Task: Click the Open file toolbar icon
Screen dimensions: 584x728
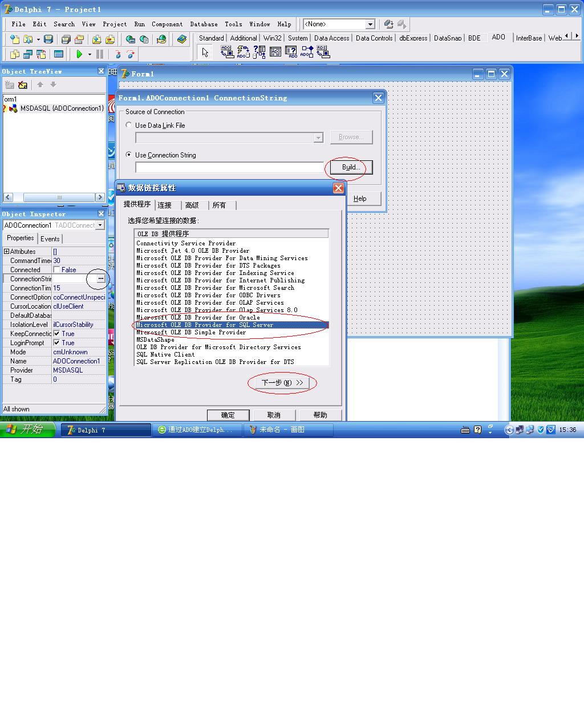Action: coord(27,39)
